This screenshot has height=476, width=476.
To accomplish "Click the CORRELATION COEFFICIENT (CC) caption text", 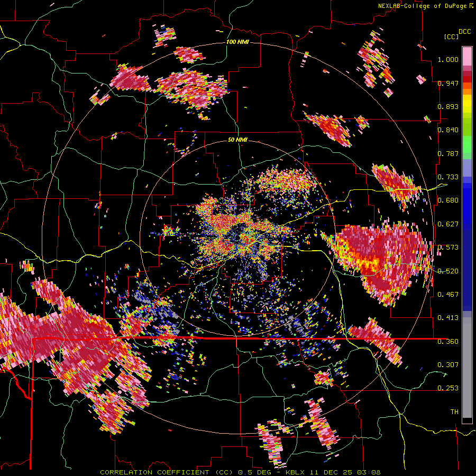I will coord(167,472).
